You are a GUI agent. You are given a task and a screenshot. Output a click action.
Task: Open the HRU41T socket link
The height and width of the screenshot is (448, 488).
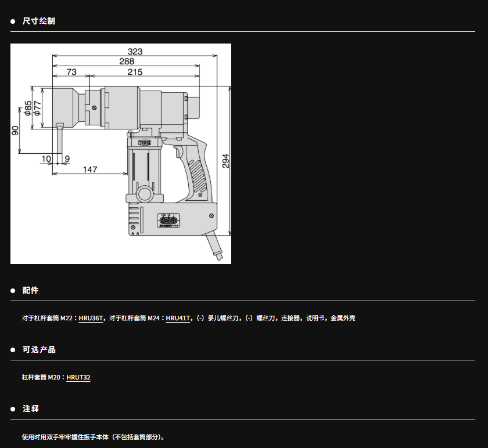point(178,318)
